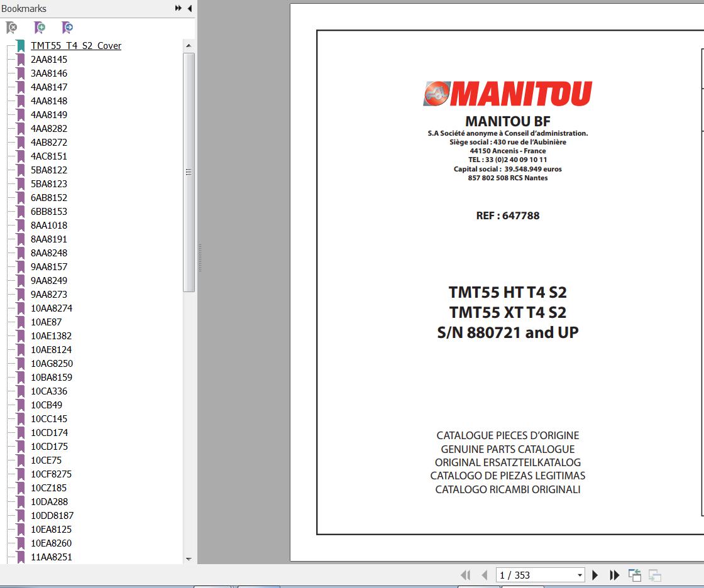Select bookmark 10EA8260
Image resolution: width=704 pixels, height=588 pixels.
[x=51, y=543]
